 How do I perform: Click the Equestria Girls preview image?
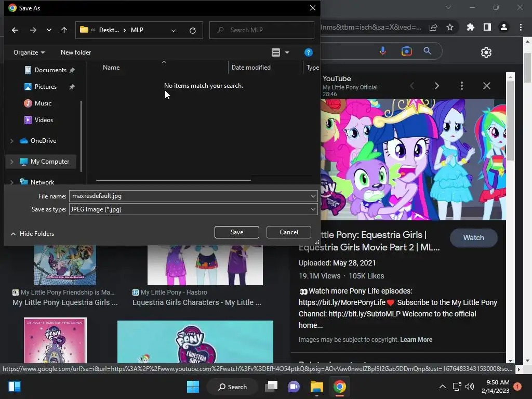point(413,159)
